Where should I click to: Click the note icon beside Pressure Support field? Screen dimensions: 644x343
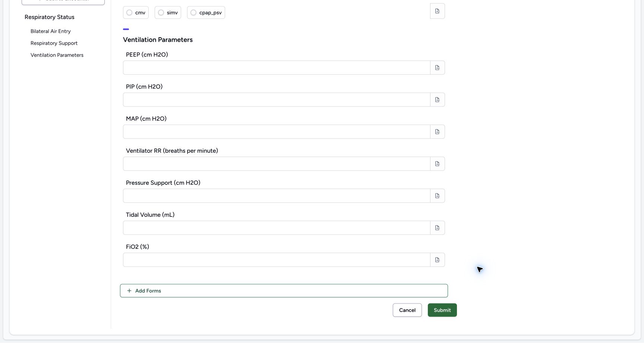pyautogui.click(x=438, y=196)
